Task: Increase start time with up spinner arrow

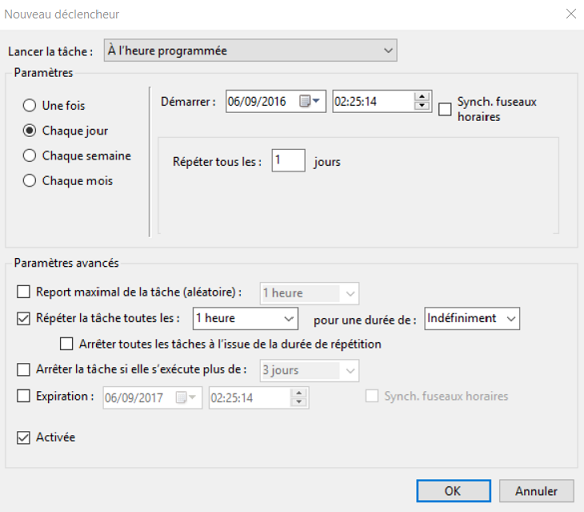Action: click(422, 97)
